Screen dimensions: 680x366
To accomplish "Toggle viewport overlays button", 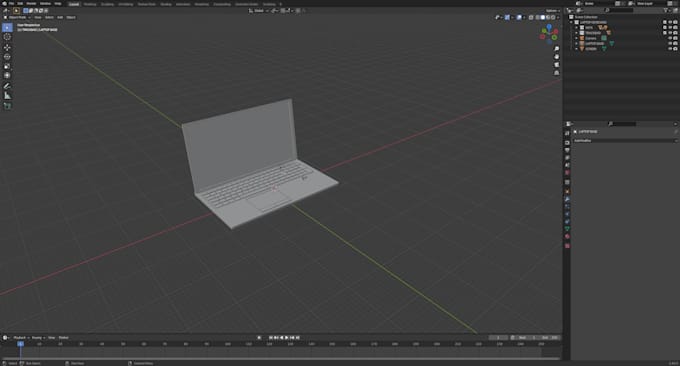I will [519, 17].
